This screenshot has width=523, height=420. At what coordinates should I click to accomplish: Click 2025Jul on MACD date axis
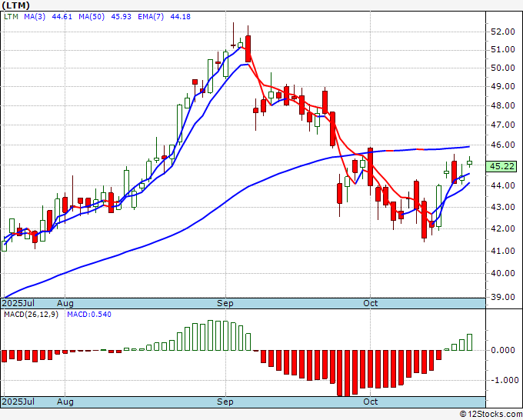pyautogui.click(x=18, y=402)
